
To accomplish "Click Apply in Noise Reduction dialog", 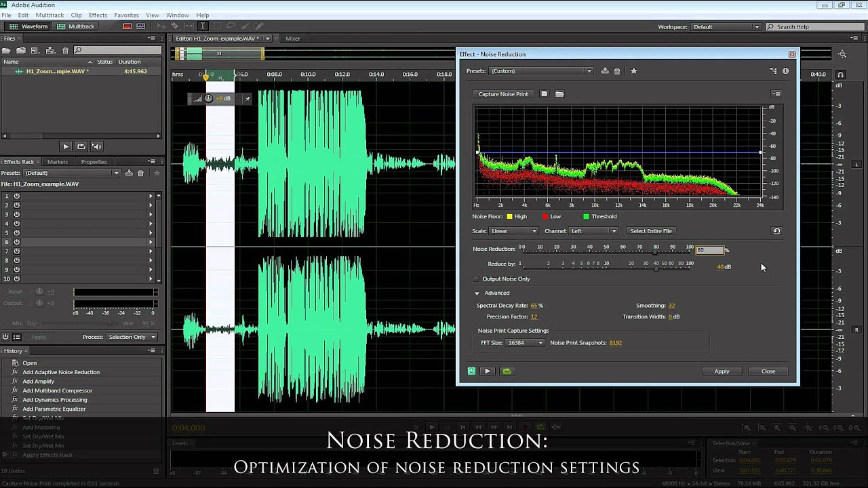I will click(x=722, y=371).
